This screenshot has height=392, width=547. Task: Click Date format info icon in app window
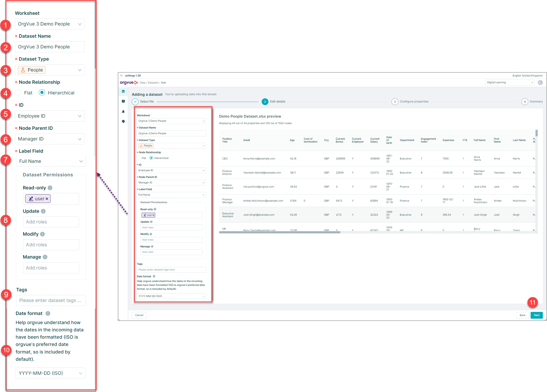tap(154, 276)
